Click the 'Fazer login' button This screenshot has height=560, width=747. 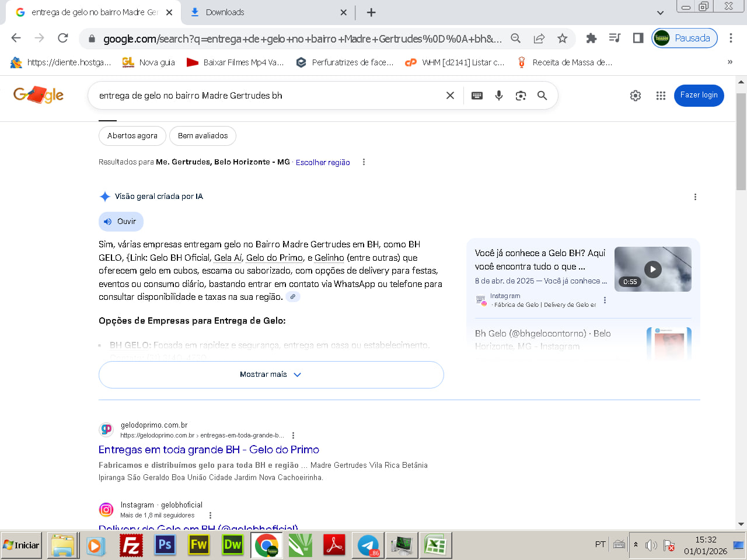(x=699, y=95)
